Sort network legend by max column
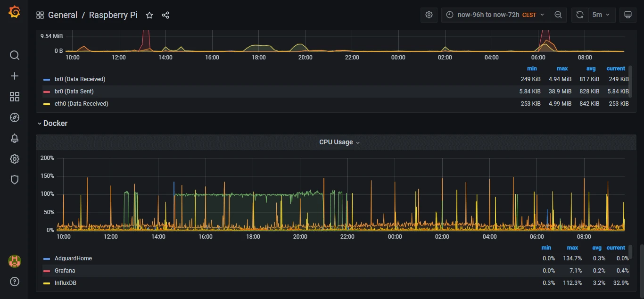The width and height of the screenshot is (644, 299). (x=562, y=68)
